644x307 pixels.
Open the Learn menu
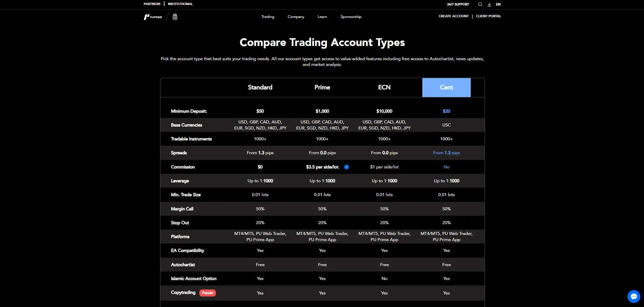click(322, 17)
